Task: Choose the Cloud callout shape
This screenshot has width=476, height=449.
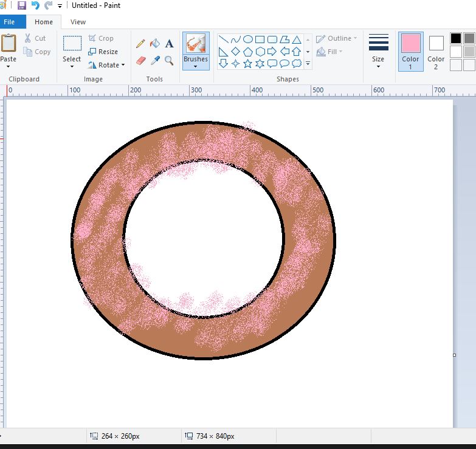Action: 297,63
